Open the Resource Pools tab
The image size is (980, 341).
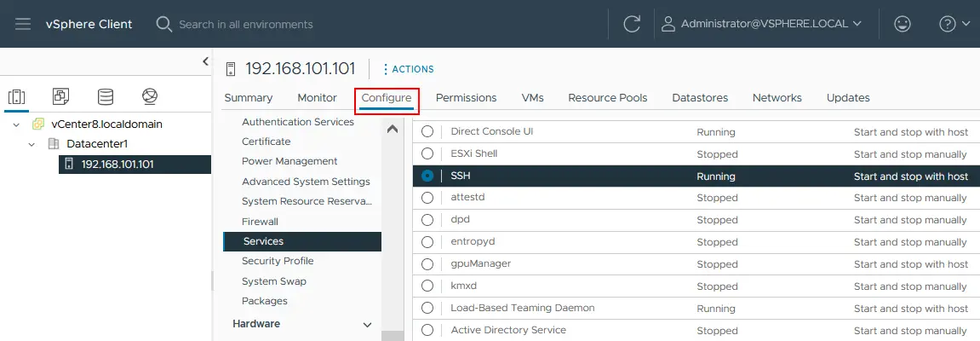coord(608,97)
